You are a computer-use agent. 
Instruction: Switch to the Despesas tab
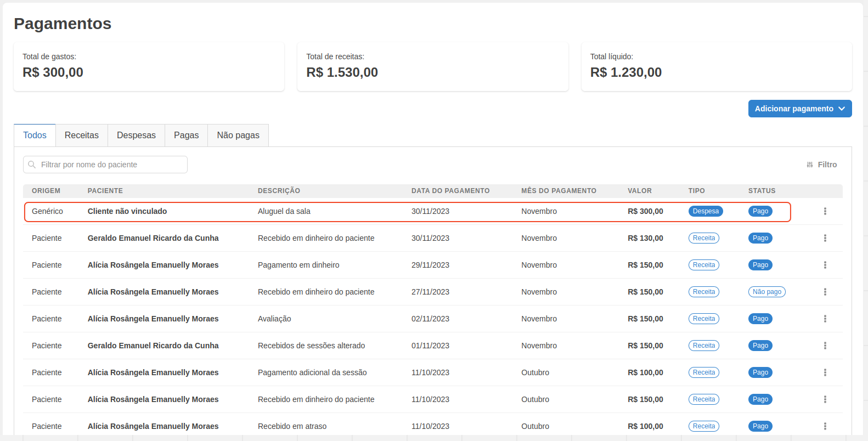coord(136,135)
